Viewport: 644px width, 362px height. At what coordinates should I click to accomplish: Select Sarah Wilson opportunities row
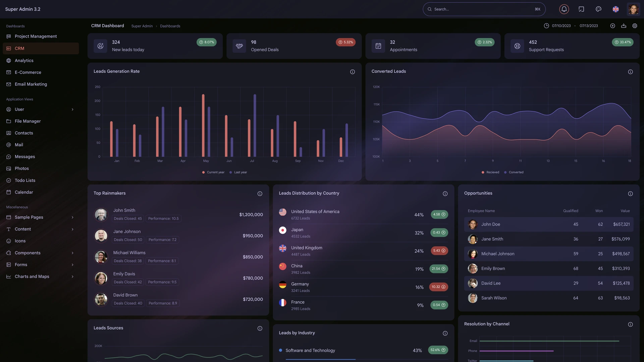549,298
